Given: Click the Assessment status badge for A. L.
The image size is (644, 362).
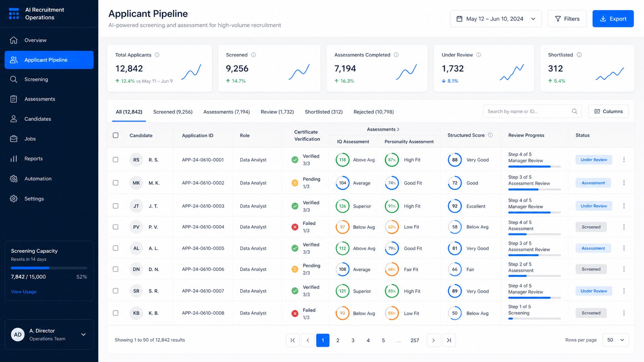Looking at the screenshot, I should pyautogui.click(x=593, y=249).
